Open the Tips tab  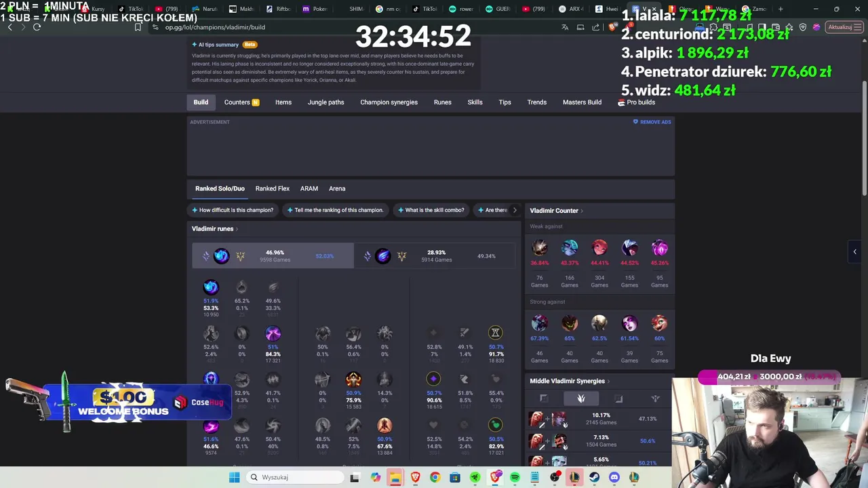505,102
